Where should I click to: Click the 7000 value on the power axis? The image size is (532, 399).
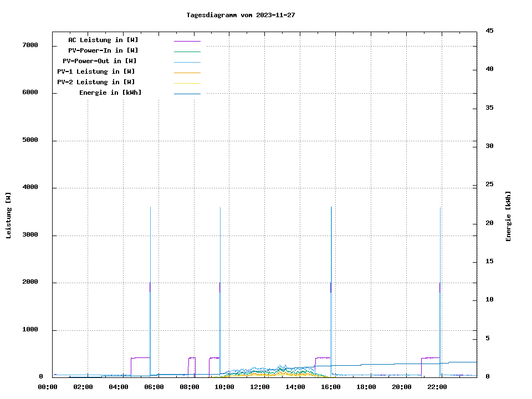(x=30, y=45)
